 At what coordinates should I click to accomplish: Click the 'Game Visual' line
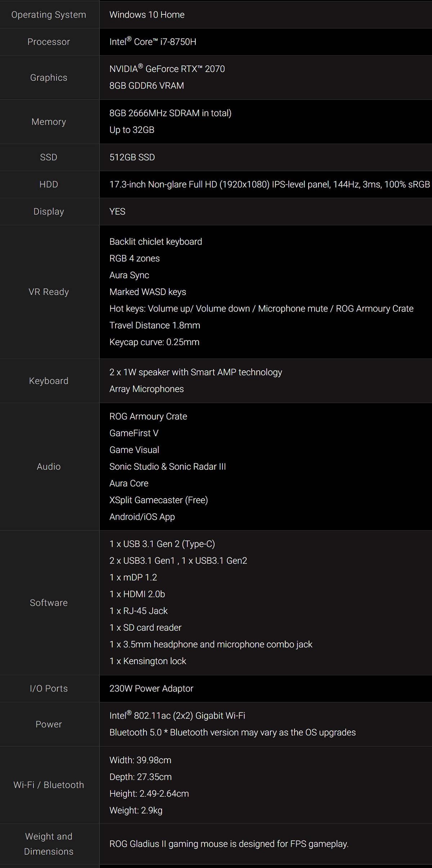coord(134,450)
